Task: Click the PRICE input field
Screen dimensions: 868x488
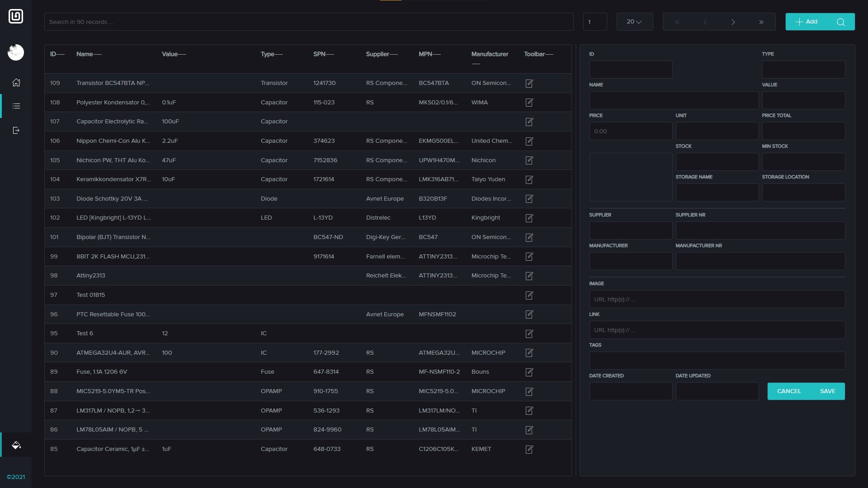Action: point(631,131)
